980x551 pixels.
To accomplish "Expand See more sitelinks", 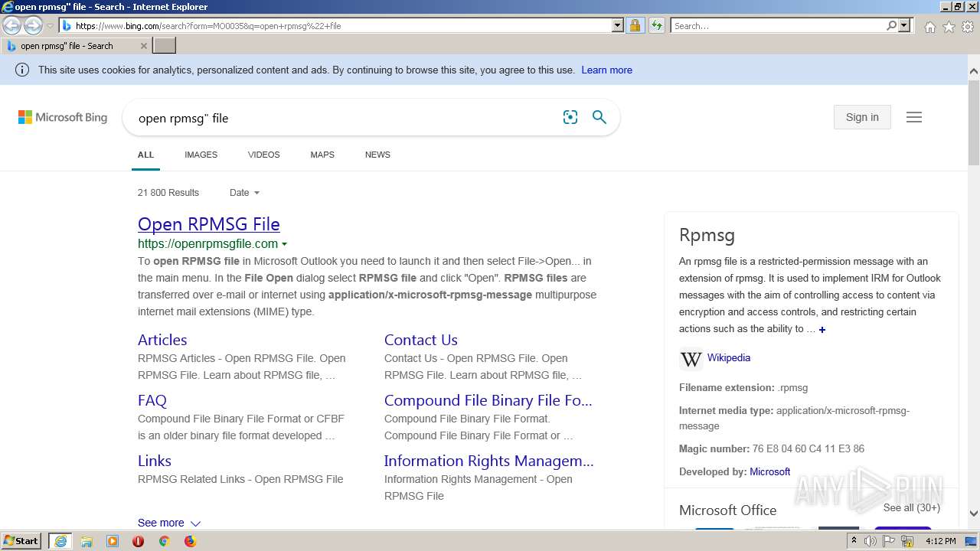I will (x=168, y=523).
